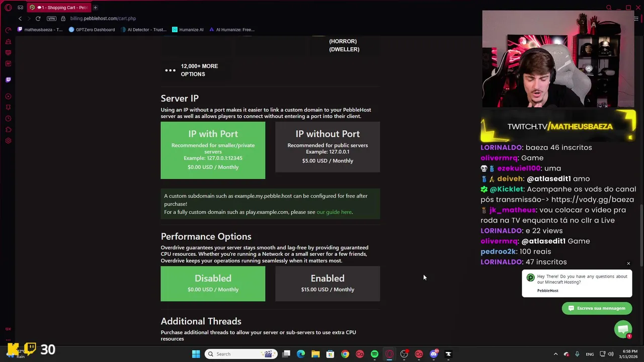Screen dimensions: 644x362
Task: Reload the current page
Action: tap(38, 19)
